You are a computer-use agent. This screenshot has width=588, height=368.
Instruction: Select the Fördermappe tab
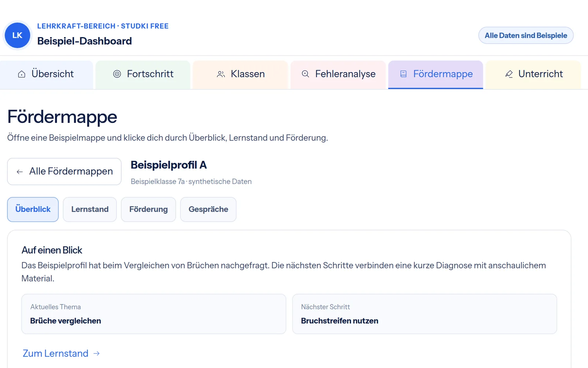point(435,75)
